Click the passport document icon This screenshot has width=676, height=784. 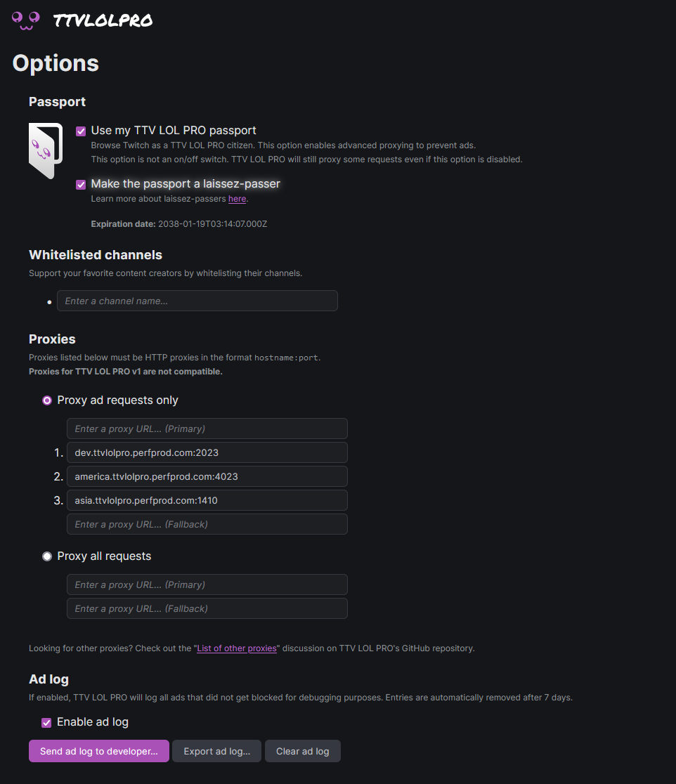(x=45, y=150)
